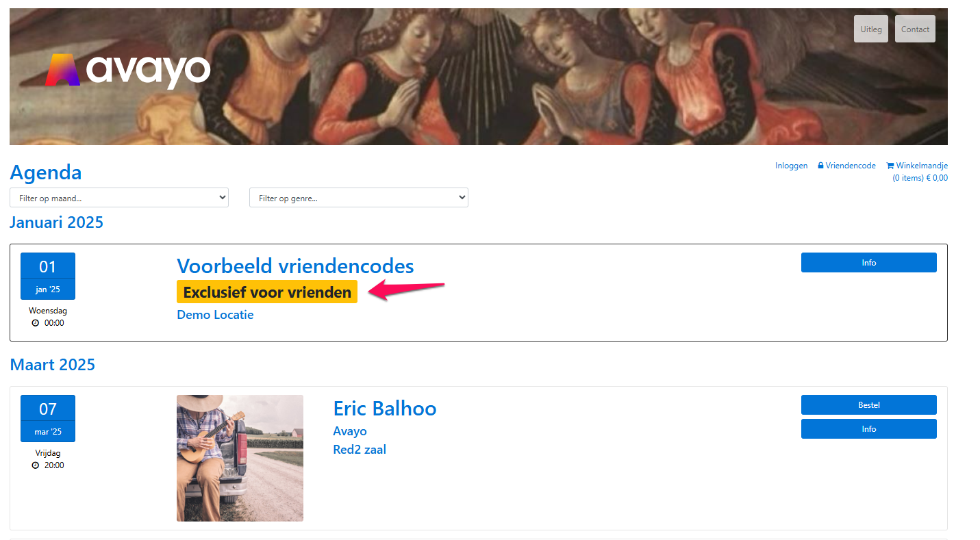
Task: Click the 01 jan '25 date badge
Action: coord(48,276)
